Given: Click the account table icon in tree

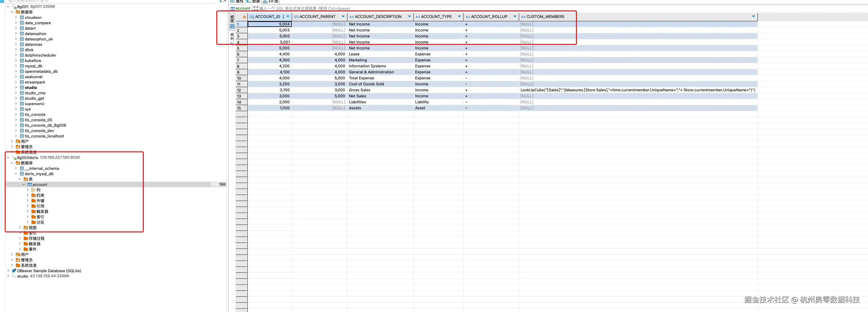Looking at the screenshot, I should coord(30,185).
